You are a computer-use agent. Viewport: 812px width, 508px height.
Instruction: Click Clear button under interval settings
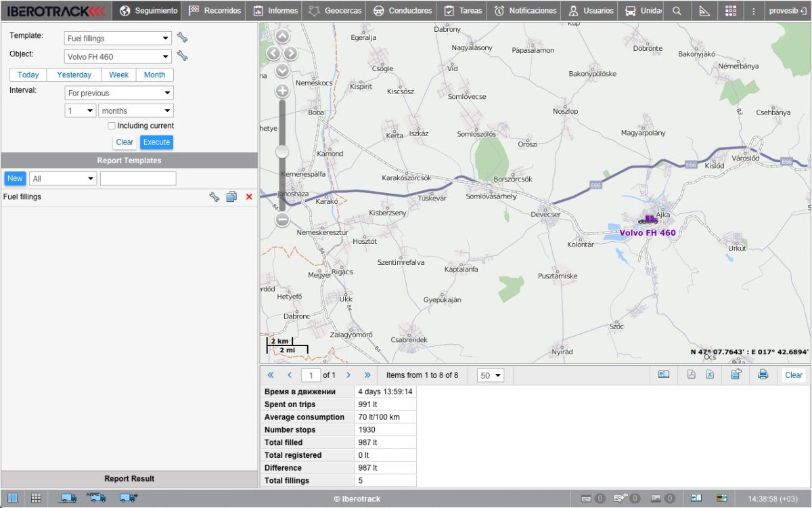[x=125, y=142]
